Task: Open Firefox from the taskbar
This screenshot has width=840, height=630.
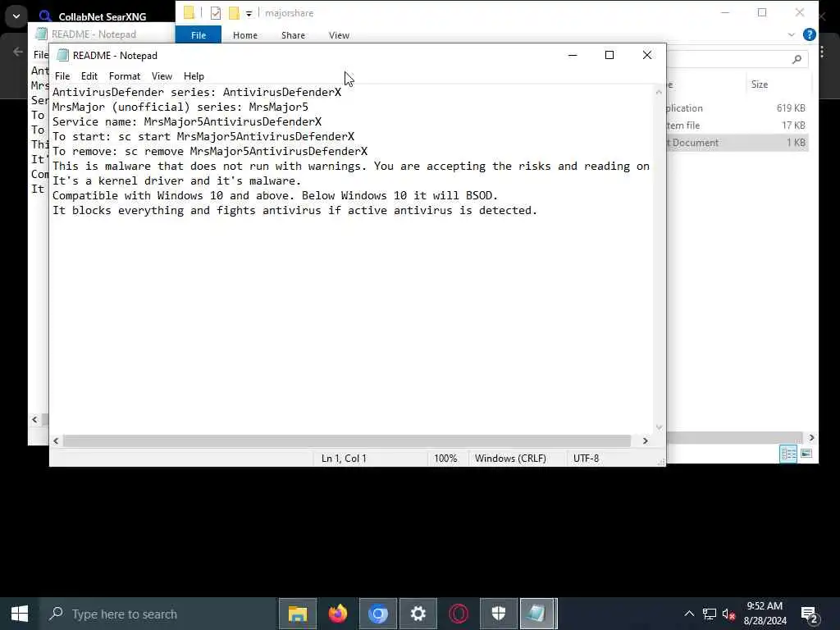Action: pos(337,614)
